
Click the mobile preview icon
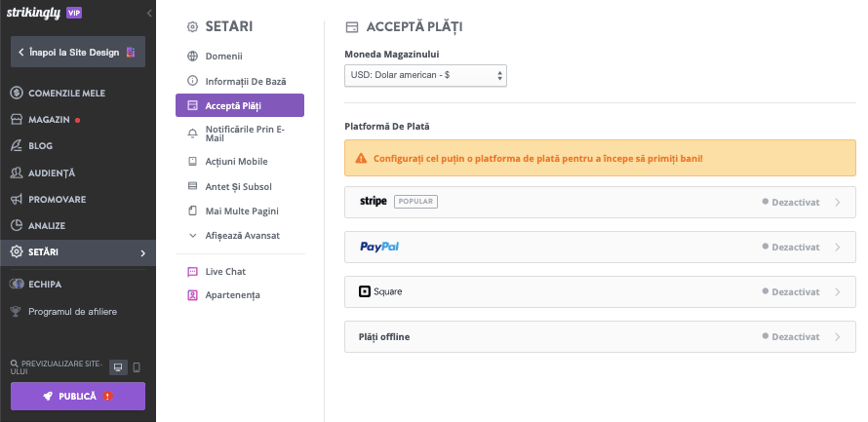pyautogui.click(x=137, y=367)
